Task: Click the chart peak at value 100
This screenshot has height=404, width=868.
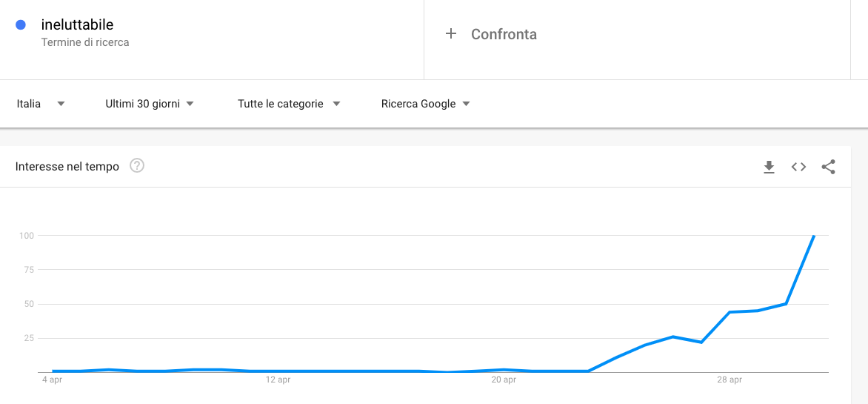Action: [814, 236]
